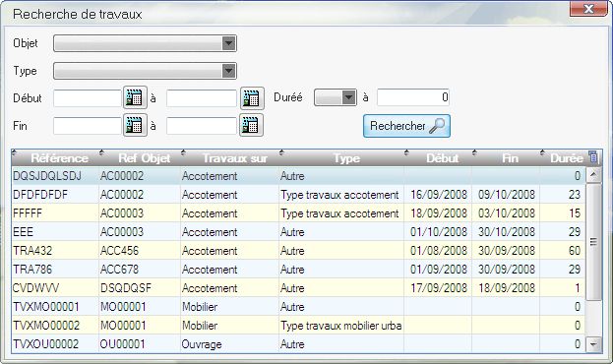
Task: Click the Début date 16/09/2008
Action: (439, 195)
